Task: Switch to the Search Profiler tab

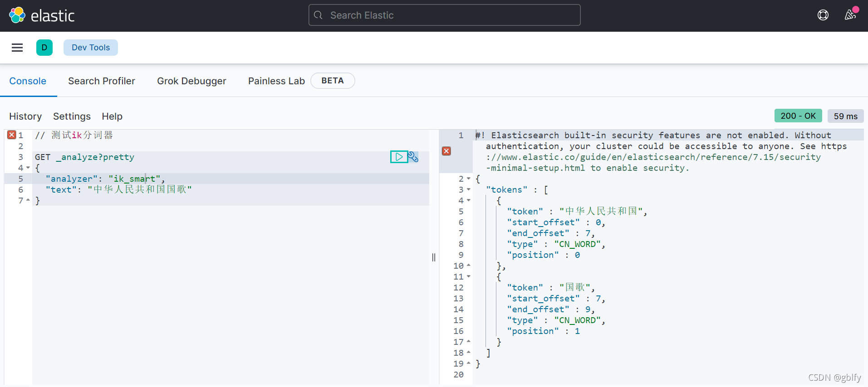Action: coord(102,81)
